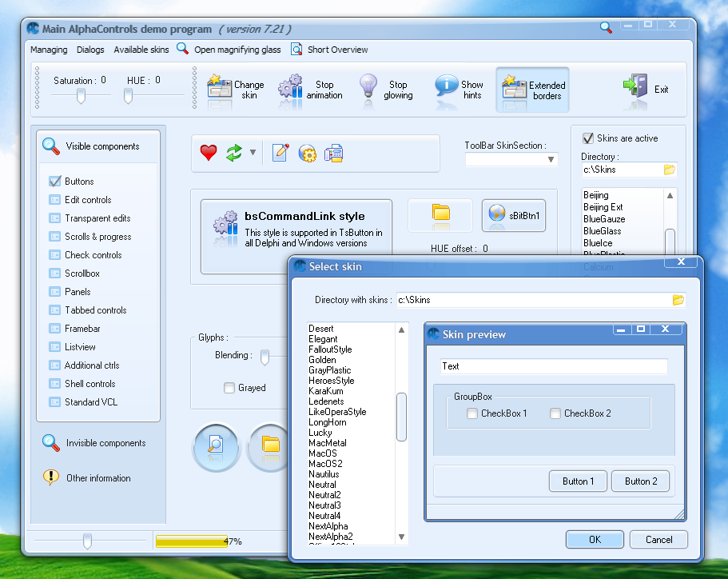Click the HUE slider thumb

coord(128,96)
